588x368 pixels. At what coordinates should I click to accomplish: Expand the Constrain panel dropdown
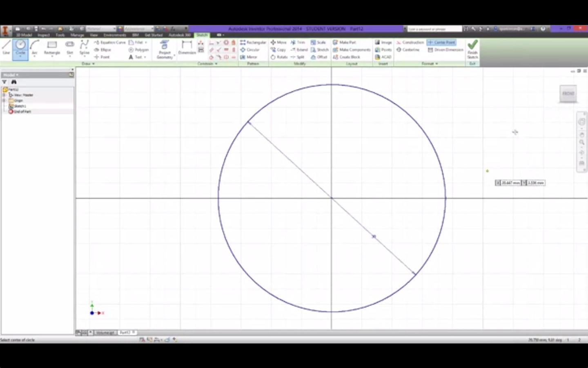click(x=207, y=64)
